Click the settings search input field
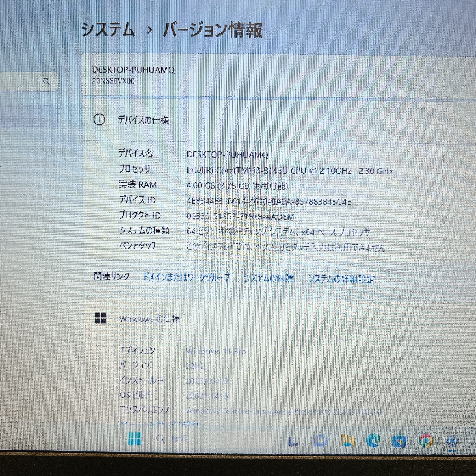Image resolution: width=476 pixels, height=476 pixels. [x=28, y=81]
